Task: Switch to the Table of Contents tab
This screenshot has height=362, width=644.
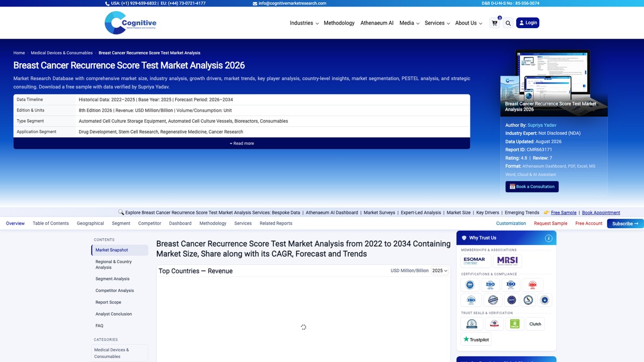Action: [x=51, y=223]
